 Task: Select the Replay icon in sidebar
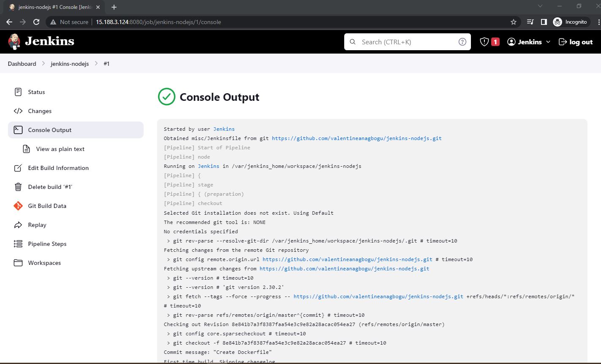(x=18, y=225)
